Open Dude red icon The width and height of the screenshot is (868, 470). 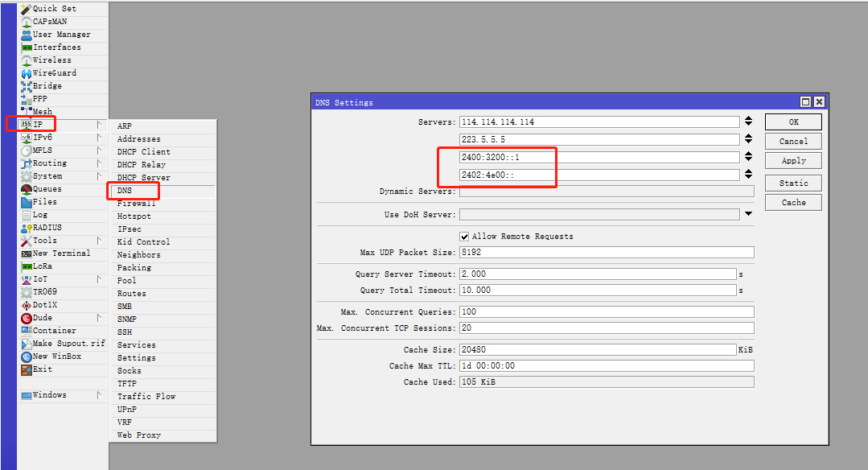[x=26, y=318]
